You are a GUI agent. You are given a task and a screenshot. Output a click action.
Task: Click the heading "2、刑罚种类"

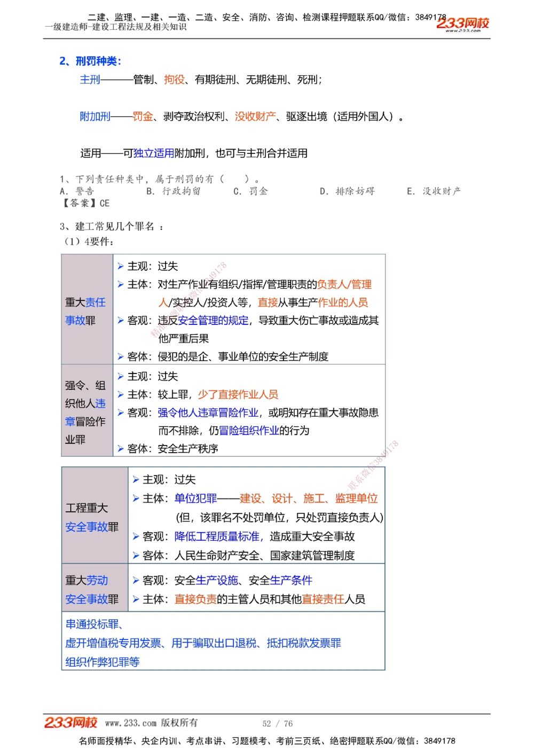coord(91,61)
